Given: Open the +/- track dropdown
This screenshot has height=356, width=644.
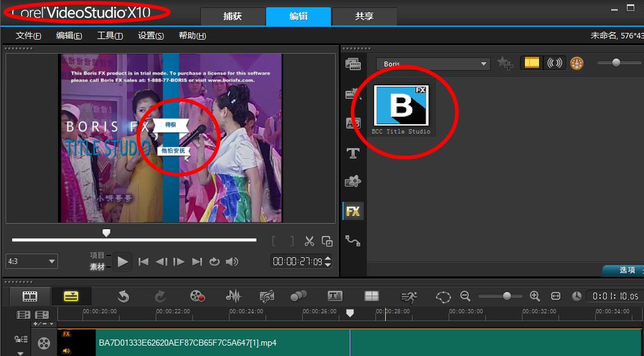Looking at the screenshot, I should pos(43,324).
